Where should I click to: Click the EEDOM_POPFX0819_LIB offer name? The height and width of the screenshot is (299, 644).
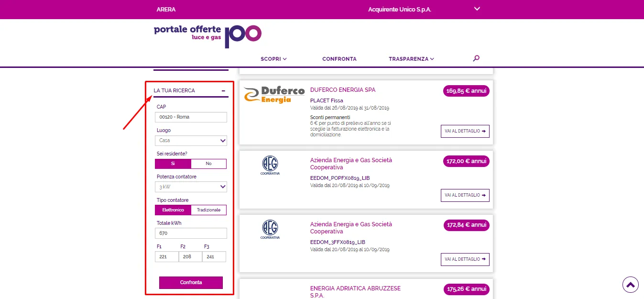point(340,178)
